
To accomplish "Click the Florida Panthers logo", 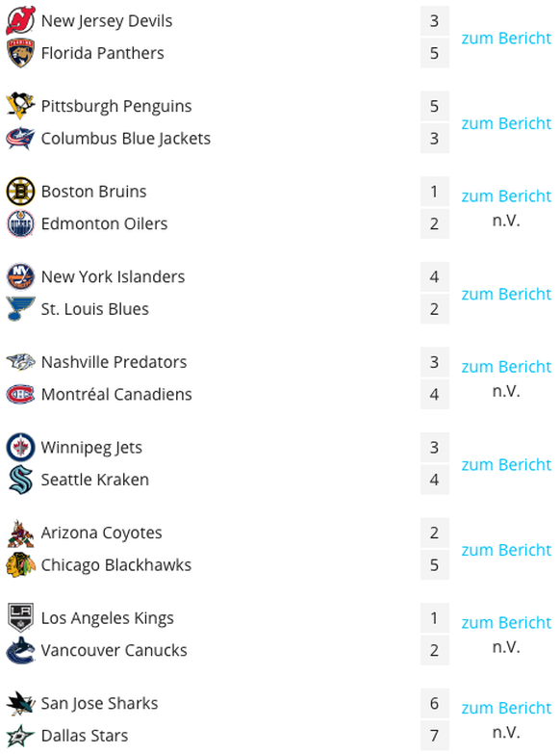I will [20, 53].
